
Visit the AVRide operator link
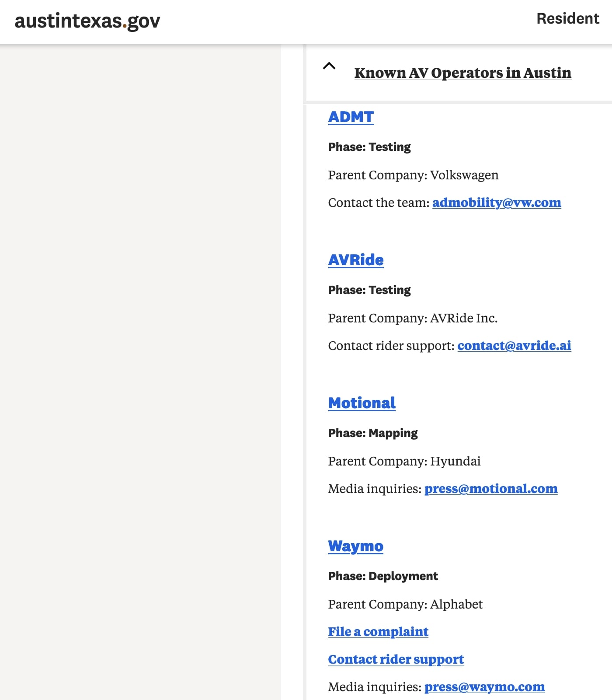(x=356, y=260)
